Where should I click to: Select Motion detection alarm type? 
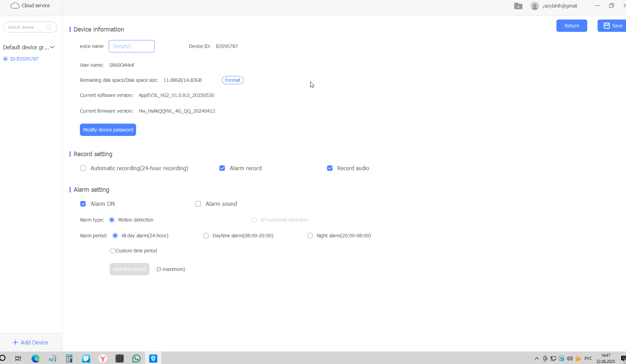click(112, 220)
